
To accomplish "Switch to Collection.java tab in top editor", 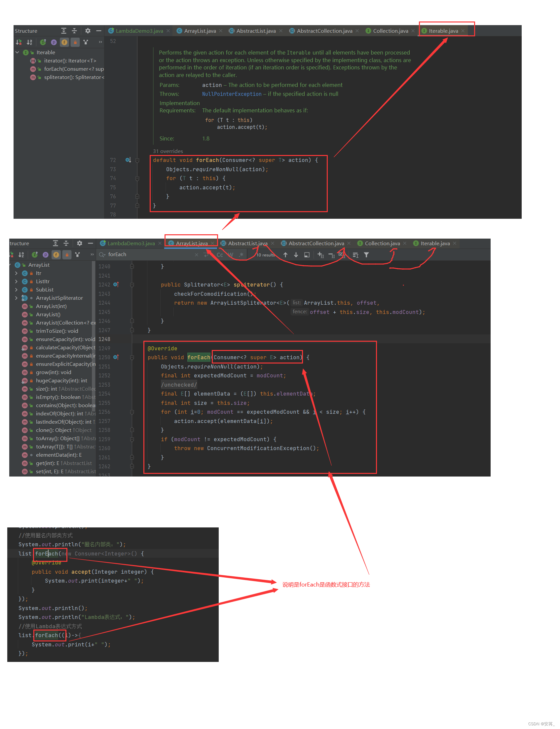I will (390, 31).
